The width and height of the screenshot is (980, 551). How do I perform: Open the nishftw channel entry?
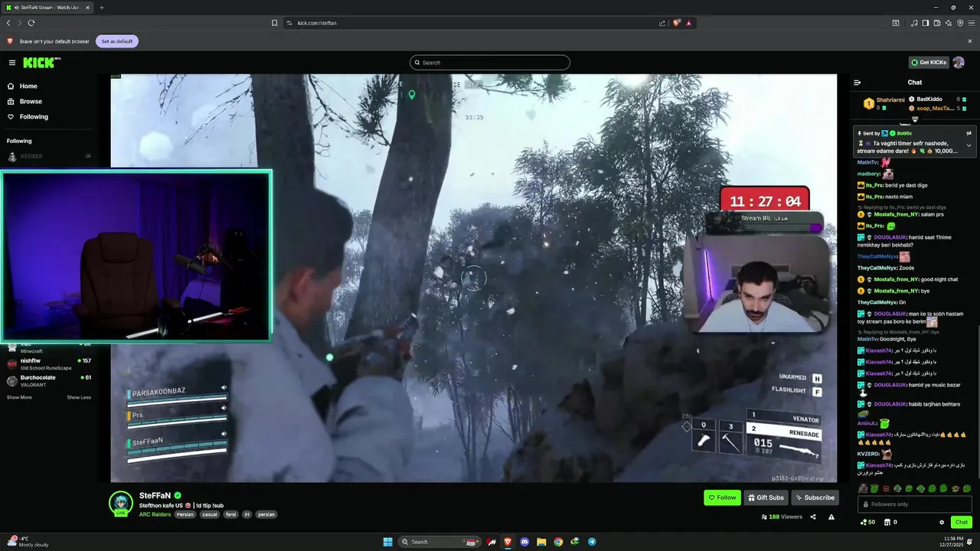tap(49, 364)
